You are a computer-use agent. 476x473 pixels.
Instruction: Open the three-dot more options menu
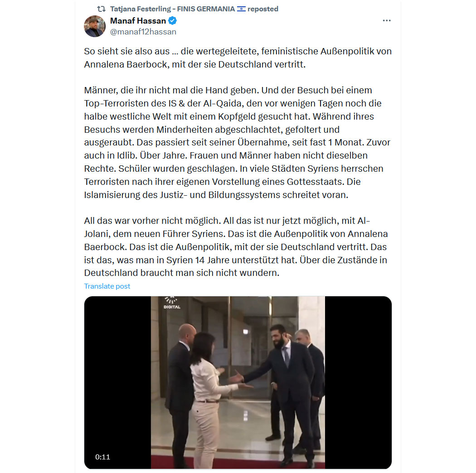[x=386, y=21]
